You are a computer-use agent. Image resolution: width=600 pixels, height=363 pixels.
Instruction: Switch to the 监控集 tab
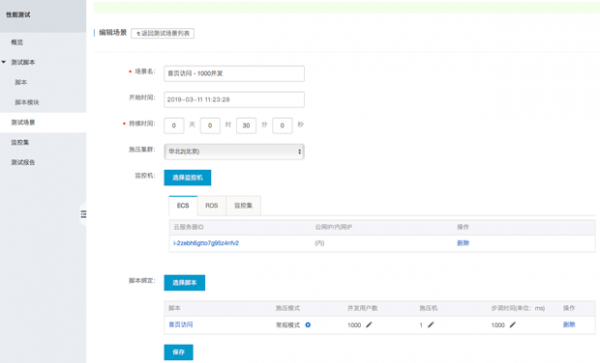coord(243,206)
